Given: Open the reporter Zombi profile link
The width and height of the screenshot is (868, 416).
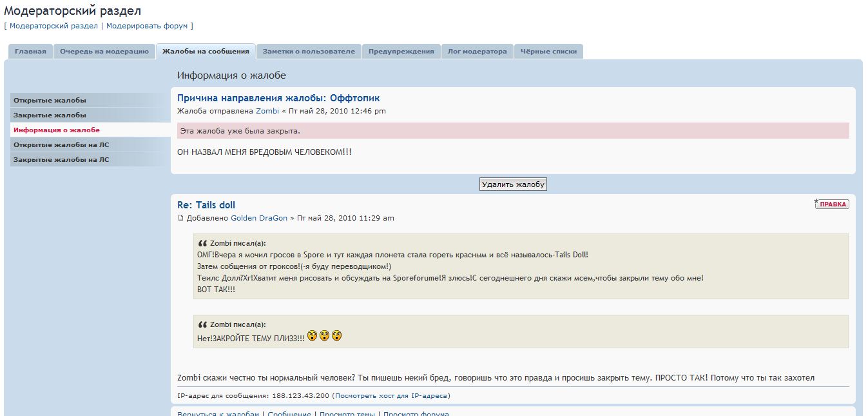Looking at the screenshot, I should tap(267, 111).
